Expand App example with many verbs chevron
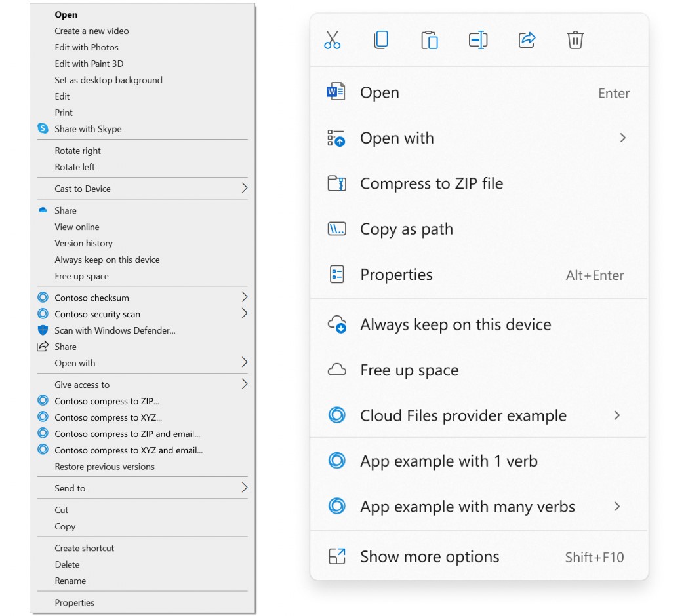 click(x=617, y=507)
